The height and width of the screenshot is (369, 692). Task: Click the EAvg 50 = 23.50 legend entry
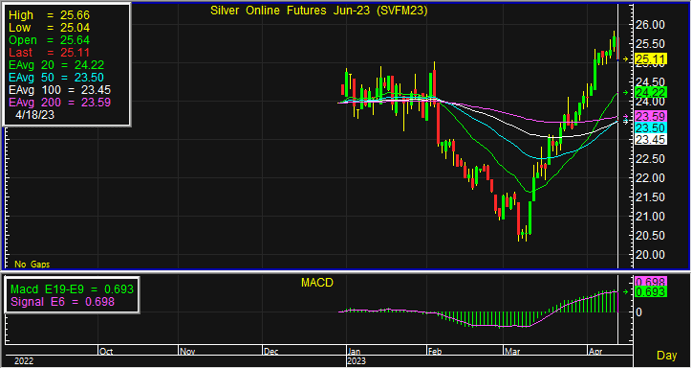(56, 78)
